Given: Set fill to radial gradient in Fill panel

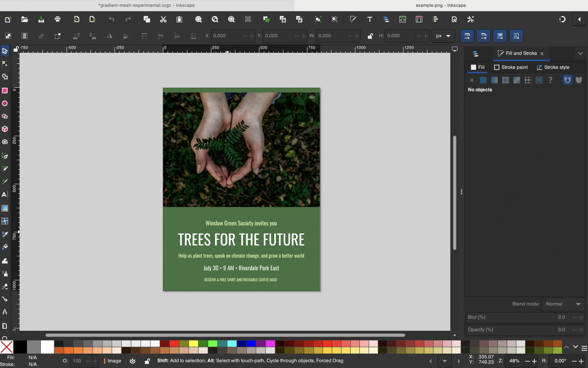Looking at the screenshot, I should [x=505, y=80].
